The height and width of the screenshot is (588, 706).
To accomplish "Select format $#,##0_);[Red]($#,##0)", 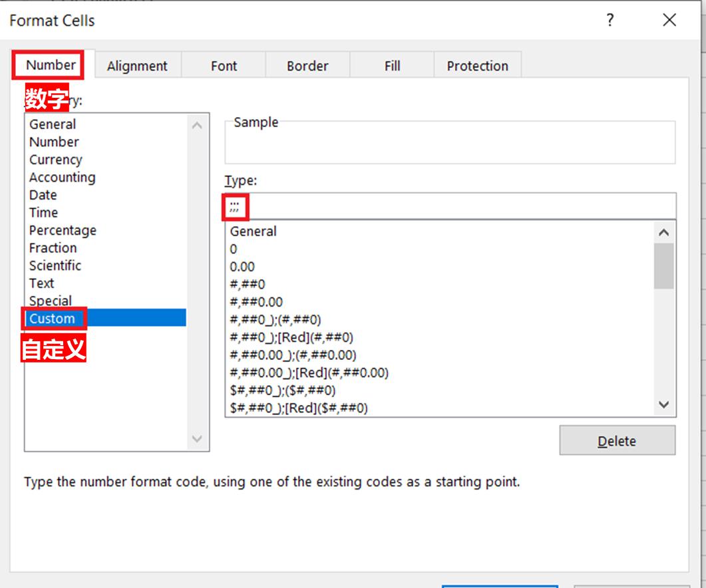I will [439, 408].
